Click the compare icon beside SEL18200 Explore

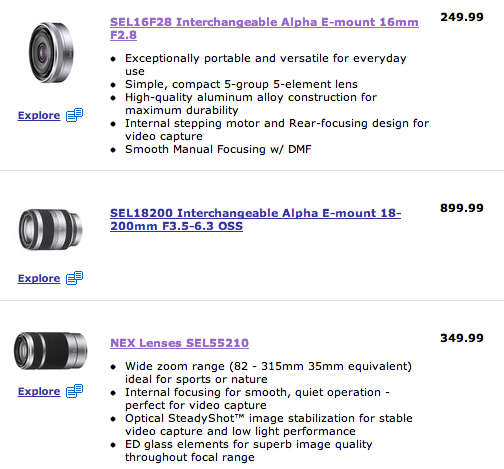pos(74,278)
